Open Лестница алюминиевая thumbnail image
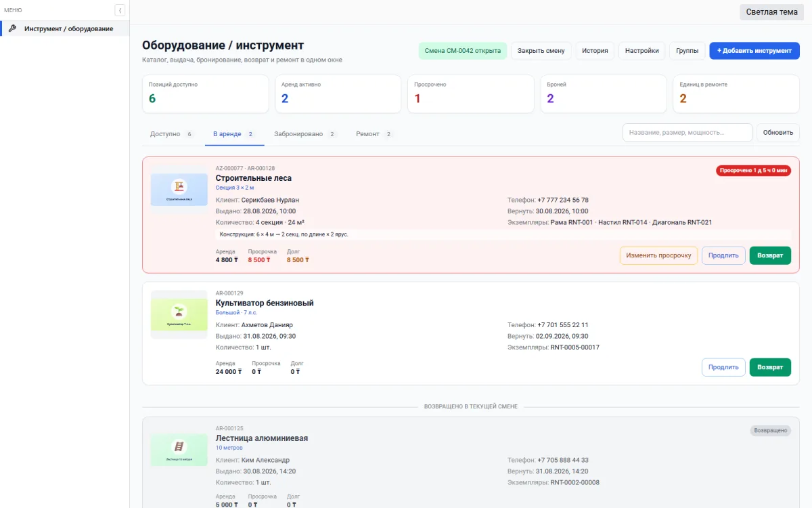Viewport: 812px width, 508px height. pos(179,450)
